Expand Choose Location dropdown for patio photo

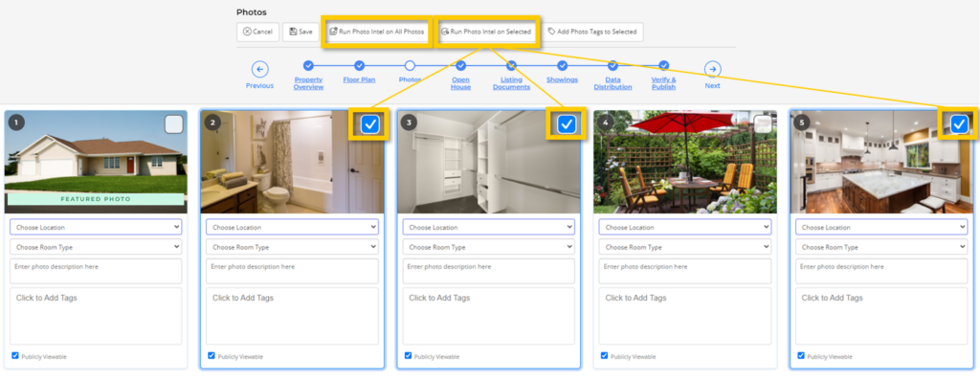(x=685, y=228)
